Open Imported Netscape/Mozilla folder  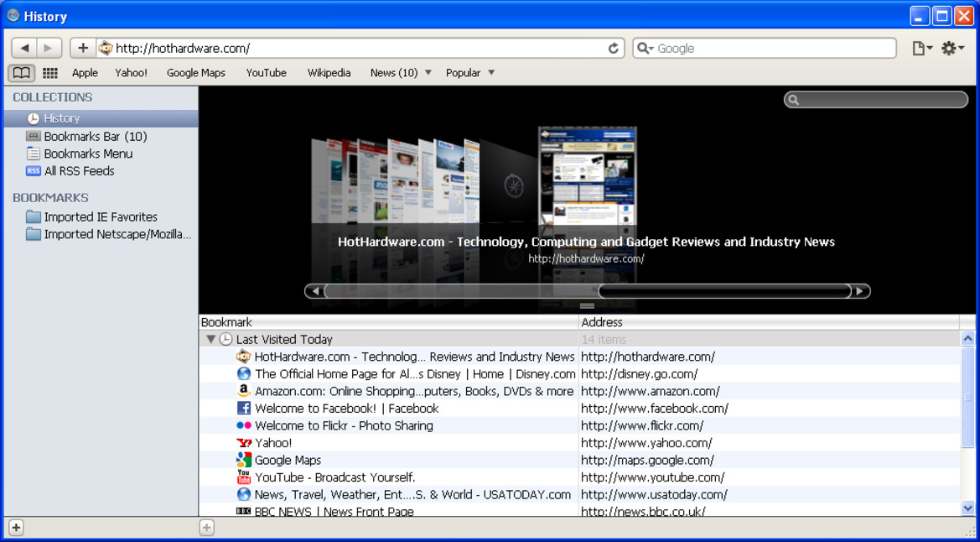click(101, 234)
